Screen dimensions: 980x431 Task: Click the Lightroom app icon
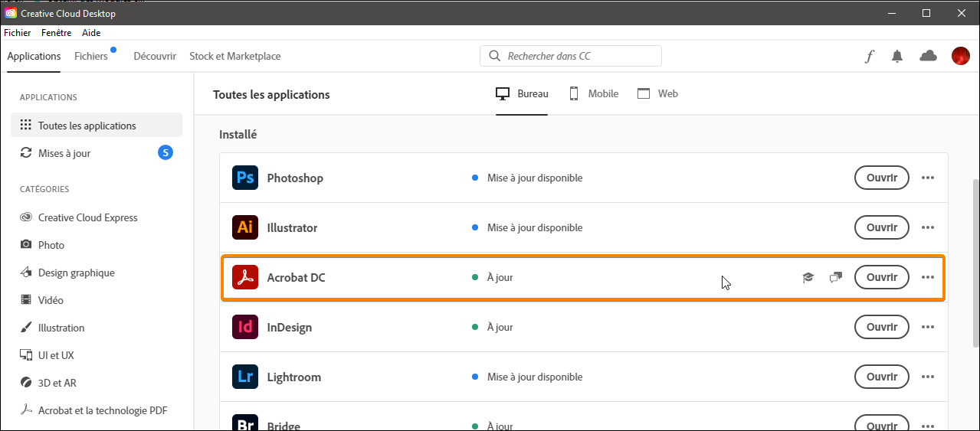245,377
